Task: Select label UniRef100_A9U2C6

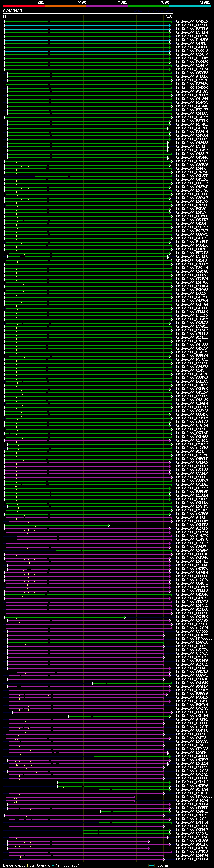Action: coord(192,841)
